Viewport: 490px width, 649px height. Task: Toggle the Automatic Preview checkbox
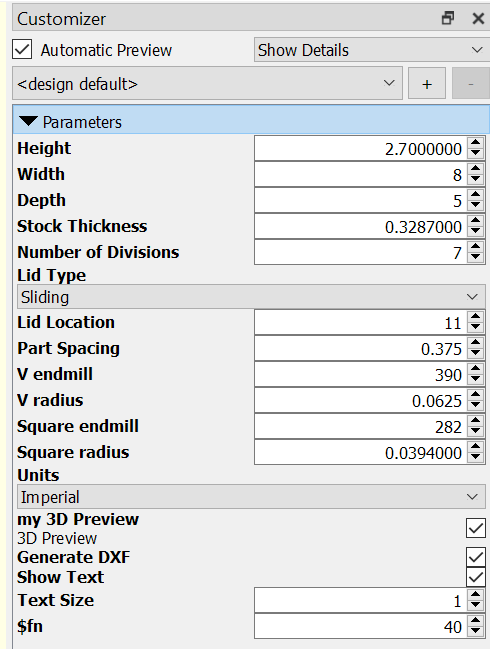tap(22, 50)
